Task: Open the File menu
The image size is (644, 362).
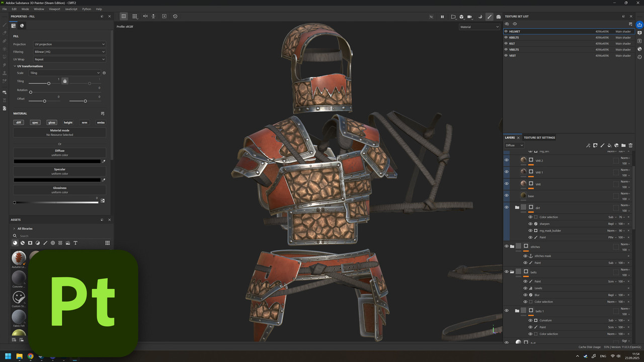Action: pyautogui.click(x=5, y=9)
